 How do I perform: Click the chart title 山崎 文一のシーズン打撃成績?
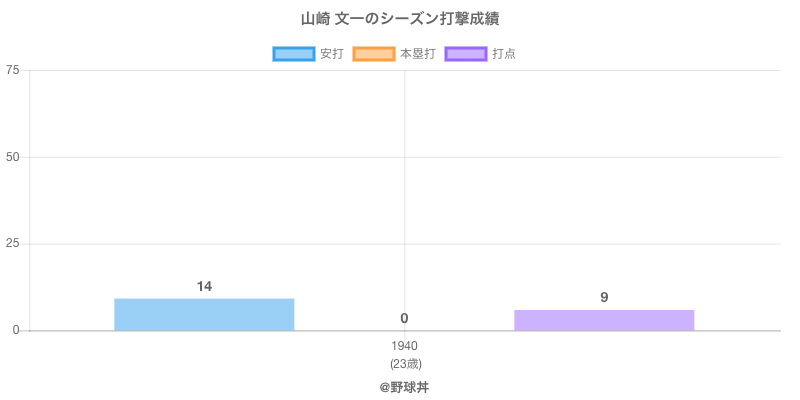coord(400,19)
